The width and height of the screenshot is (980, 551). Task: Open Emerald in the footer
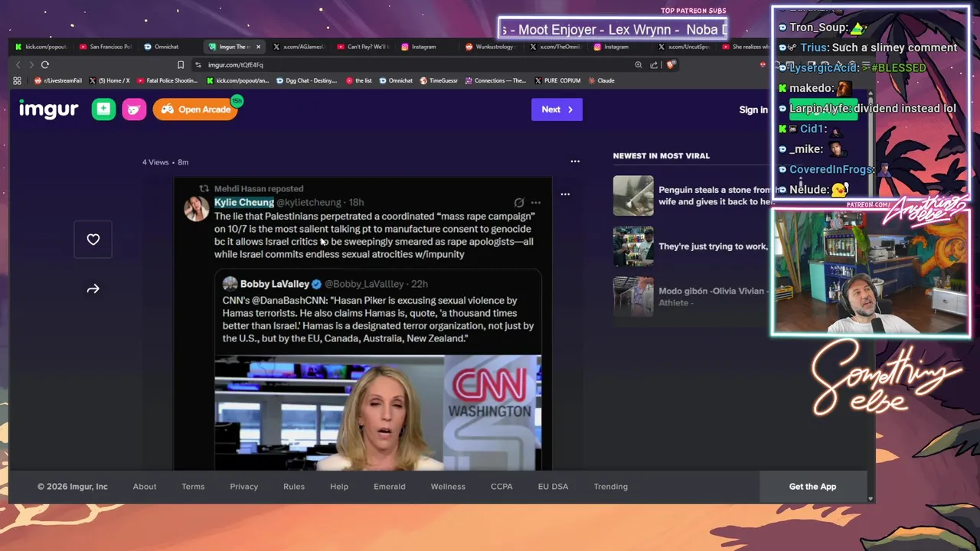click(x=390, y=487)
